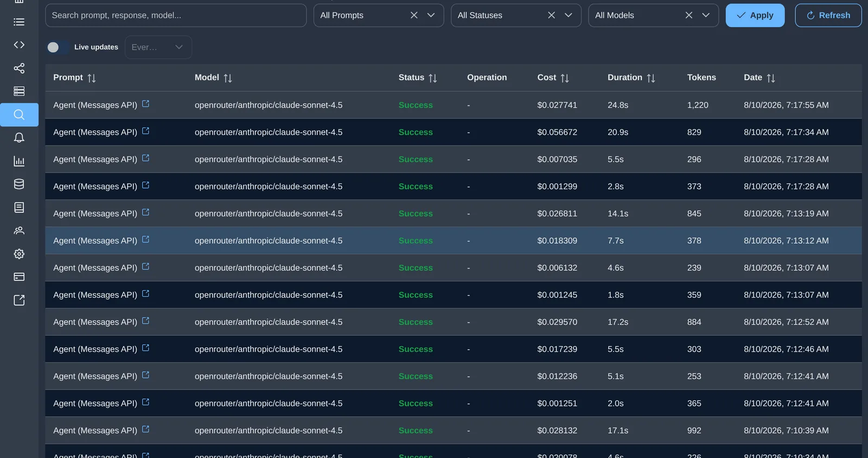Click model name in the 7:12:52 AM row

coord(269,322)
